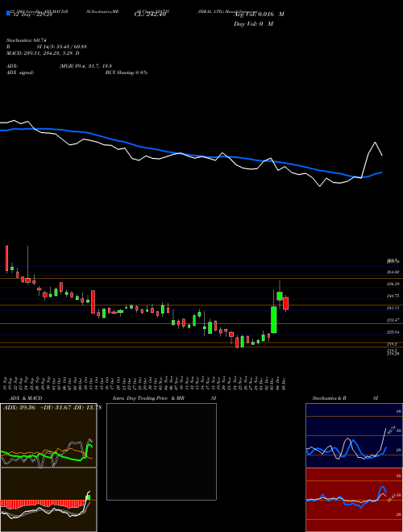Click the MACD histogram panel with red bars

(x=48, y=500)
